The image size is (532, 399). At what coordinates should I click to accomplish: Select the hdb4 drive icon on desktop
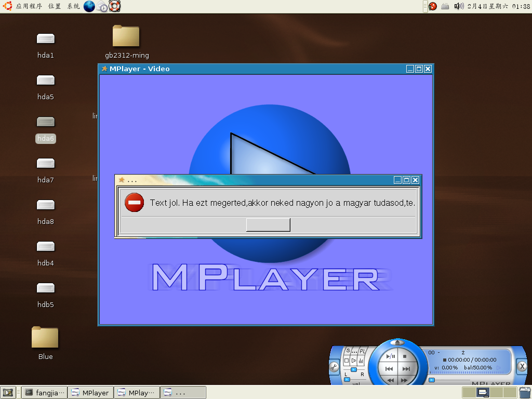pos(46,247)
